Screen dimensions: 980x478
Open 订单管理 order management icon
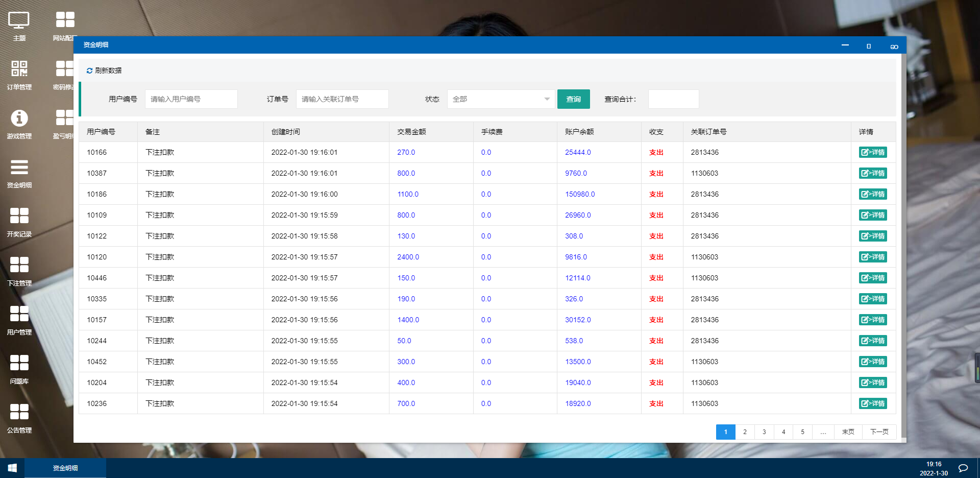tap(19, 69)
